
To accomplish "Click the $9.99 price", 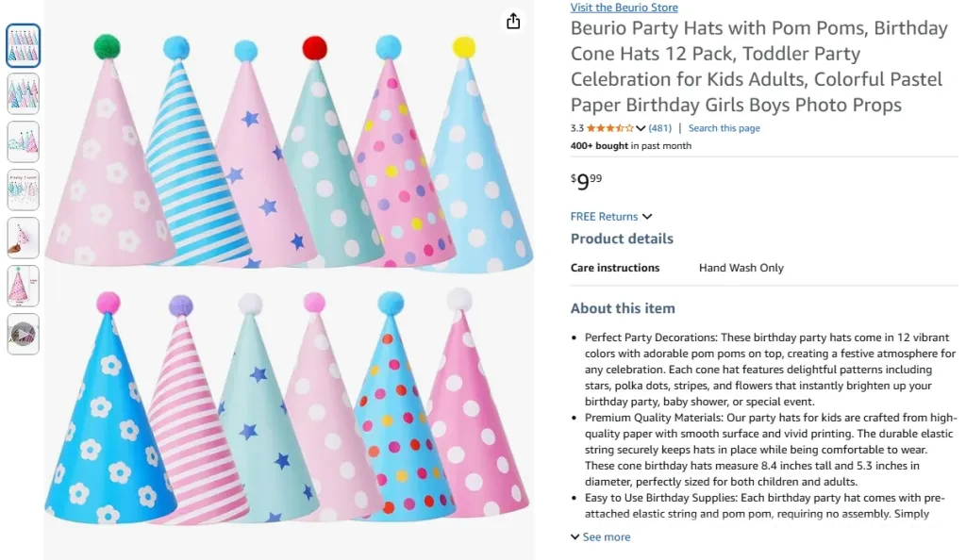I will [x=586, y=181].
